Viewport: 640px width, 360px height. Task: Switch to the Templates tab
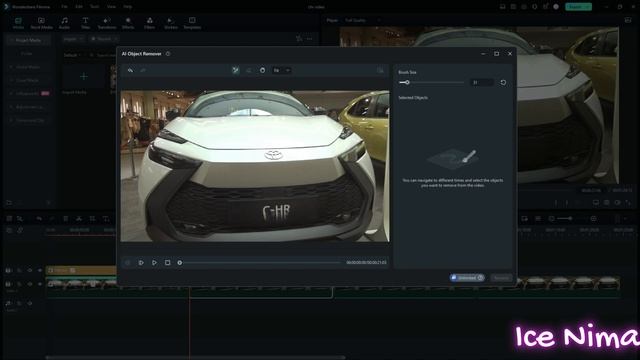click(x=192, y=23)
